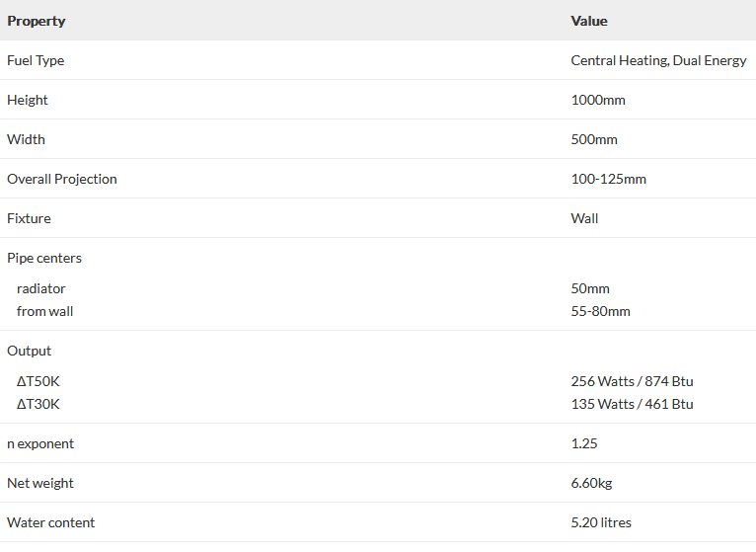Click the 50mm radiator pipe value

tap(590, 288)
